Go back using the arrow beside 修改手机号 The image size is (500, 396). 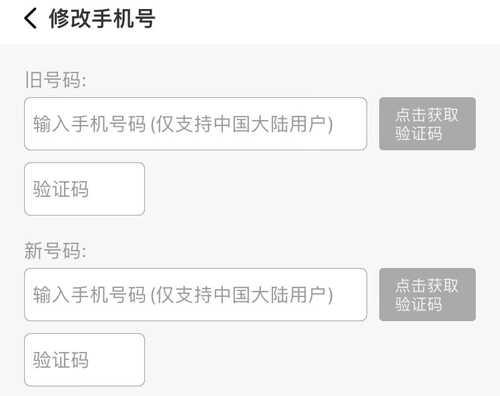[x=30, y=19]
